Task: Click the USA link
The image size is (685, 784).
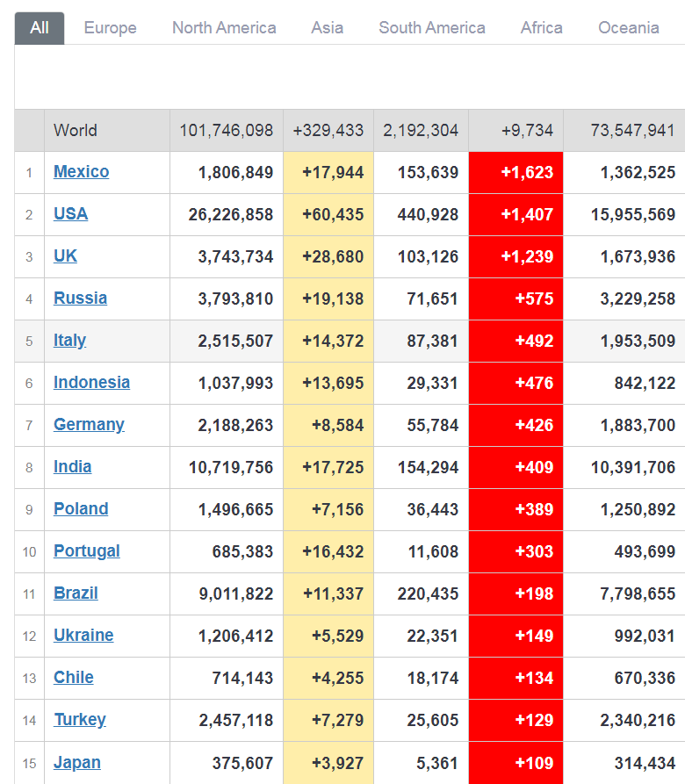Action: point(70,214)
